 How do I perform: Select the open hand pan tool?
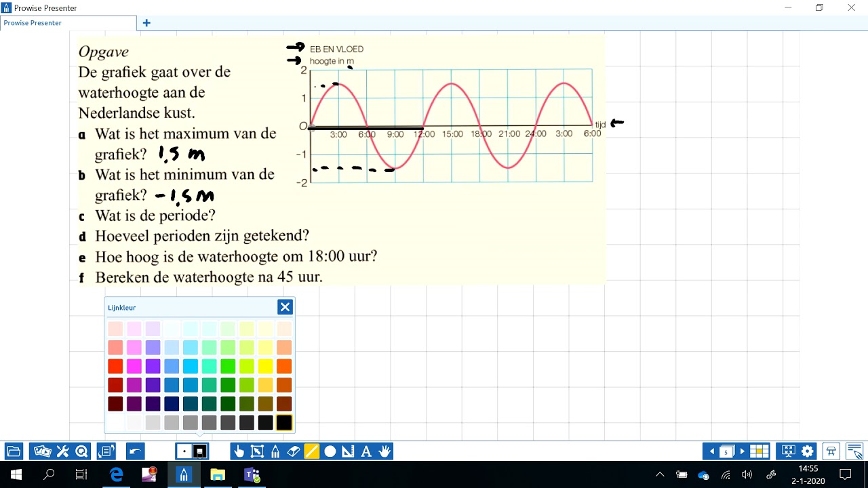385,451
